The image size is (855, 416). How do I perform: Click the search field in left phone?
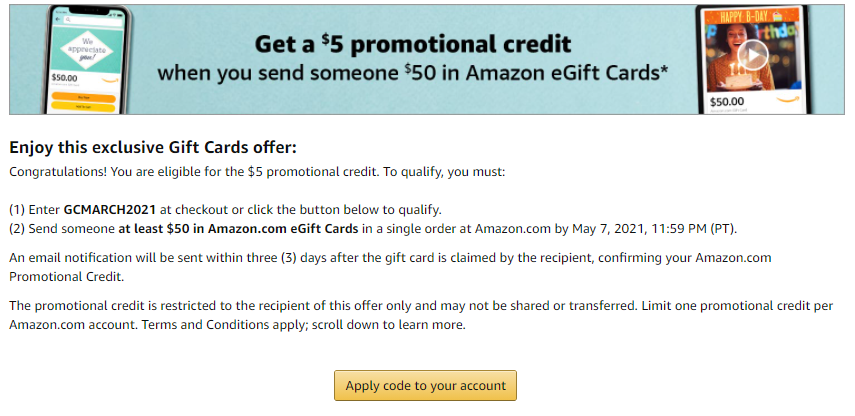93,21
